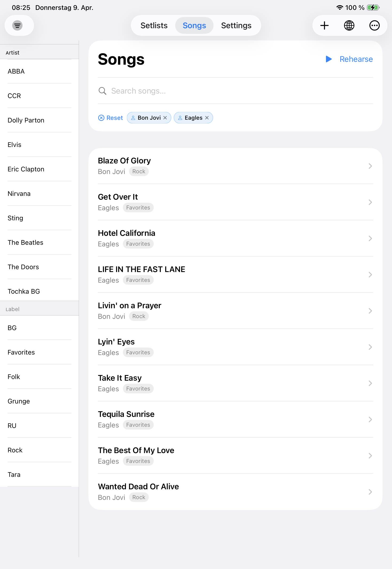Filter by artist CCR

tap(39, 95)
